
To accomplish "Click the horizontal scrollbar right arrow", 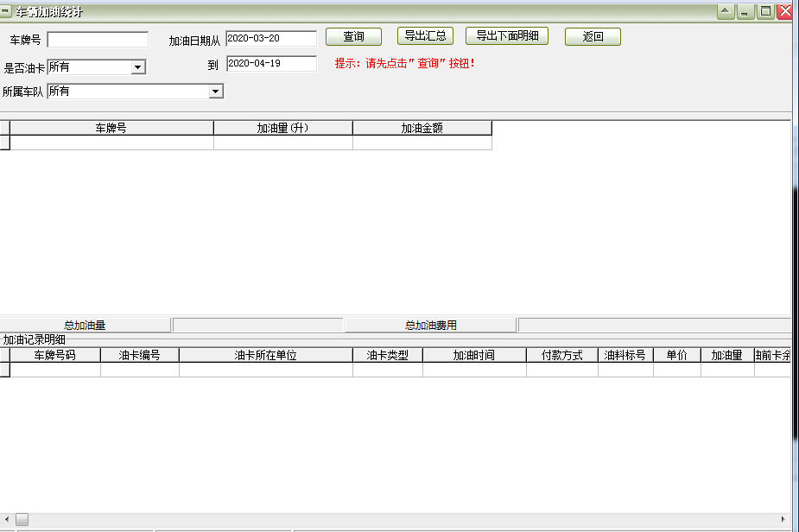I will [783, 519].
